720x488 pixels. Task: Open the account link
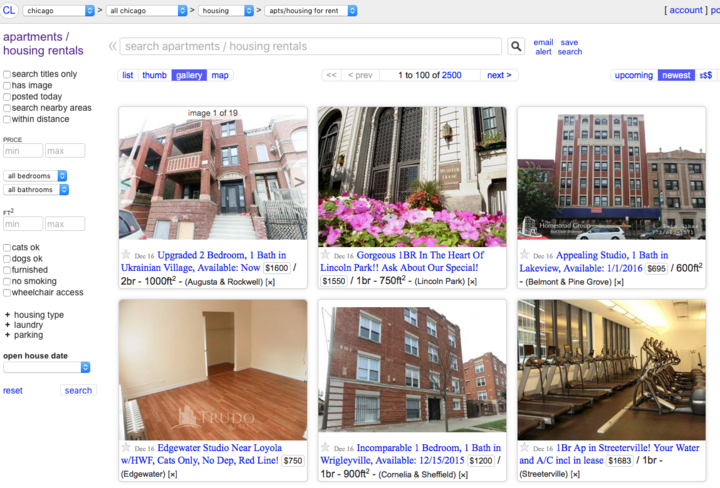[x=686, y=10]
